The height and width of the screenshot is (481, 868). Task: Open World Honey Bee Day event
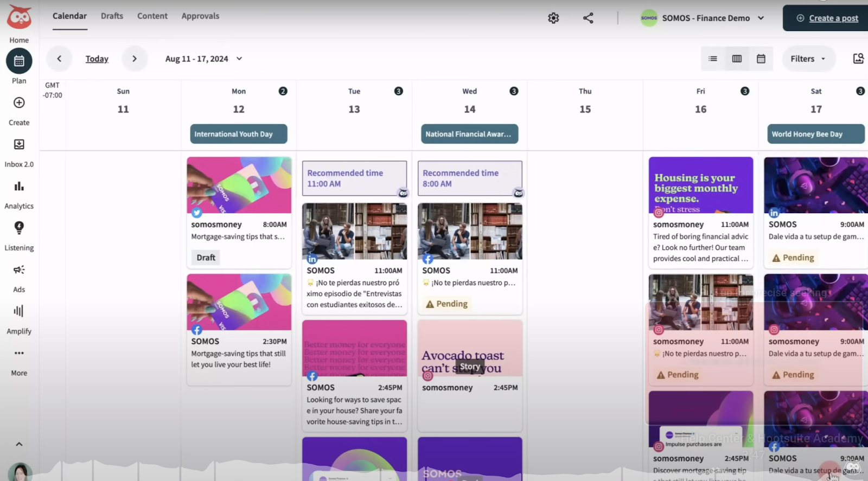(816, 134)
